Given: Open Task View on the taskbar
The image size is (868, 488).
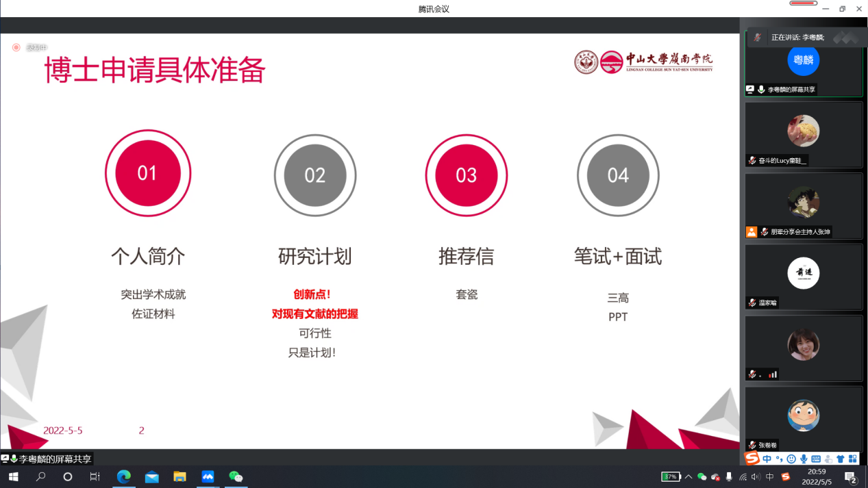Looking at the screenshot, I should click(95, 477).
